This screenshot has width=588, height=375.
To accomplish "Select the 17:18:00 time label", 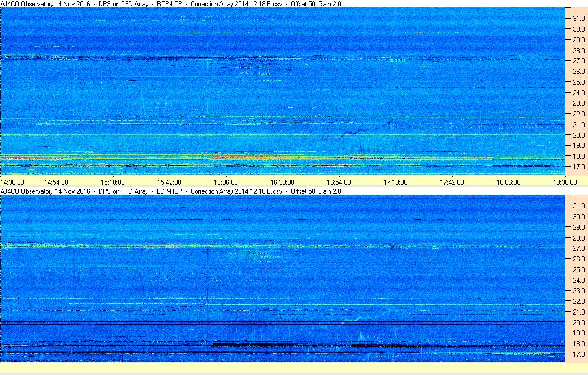I will (x=395, y=182).
